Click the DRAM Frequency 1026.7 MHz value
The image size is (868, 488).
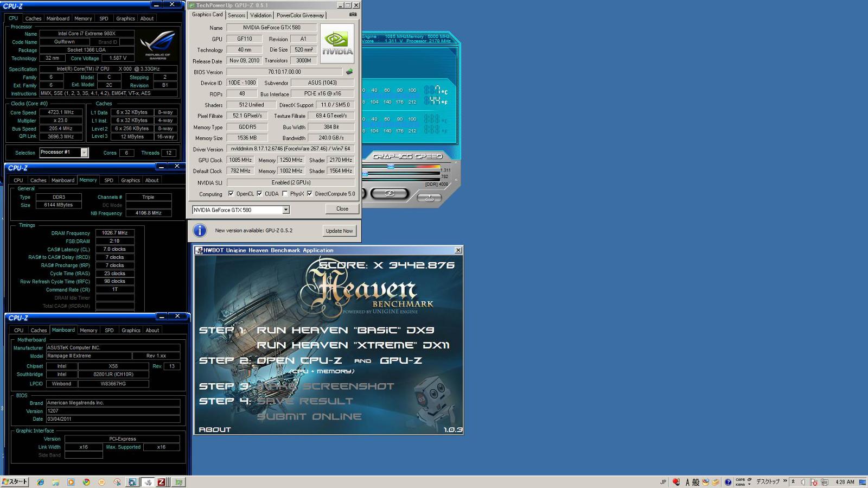coord(114,233)
